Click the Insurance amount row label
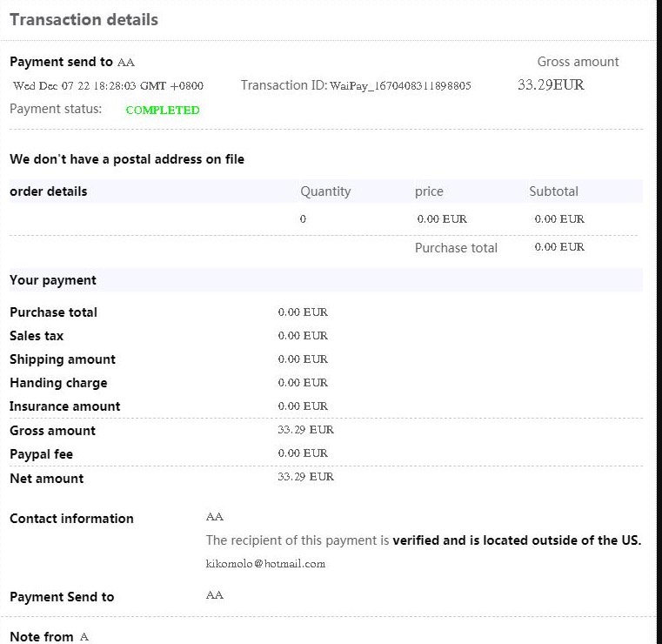The width and height of the screenshot is (662, 644). pos(65,406)
